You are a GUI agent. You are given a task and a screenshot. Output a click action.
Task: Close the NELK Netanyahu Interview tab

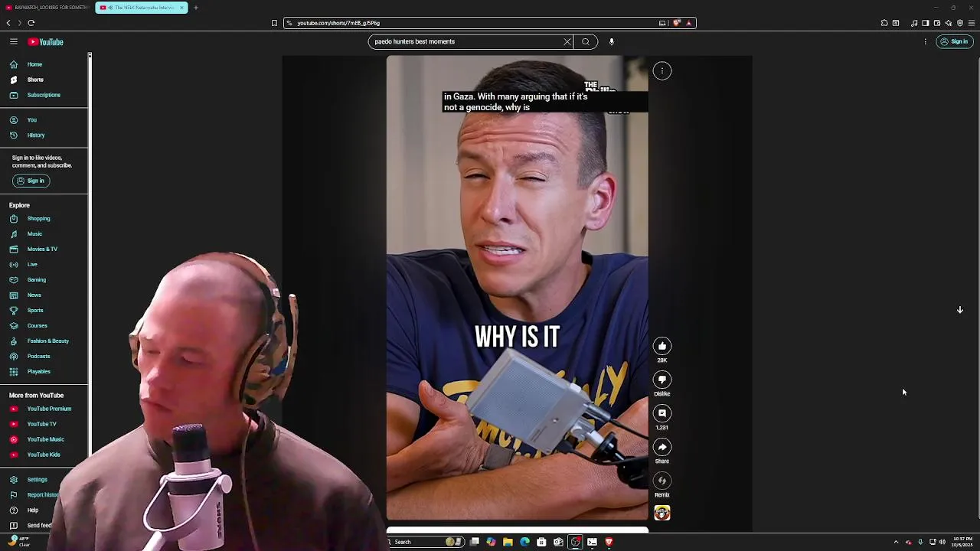(x=181, y=8)
